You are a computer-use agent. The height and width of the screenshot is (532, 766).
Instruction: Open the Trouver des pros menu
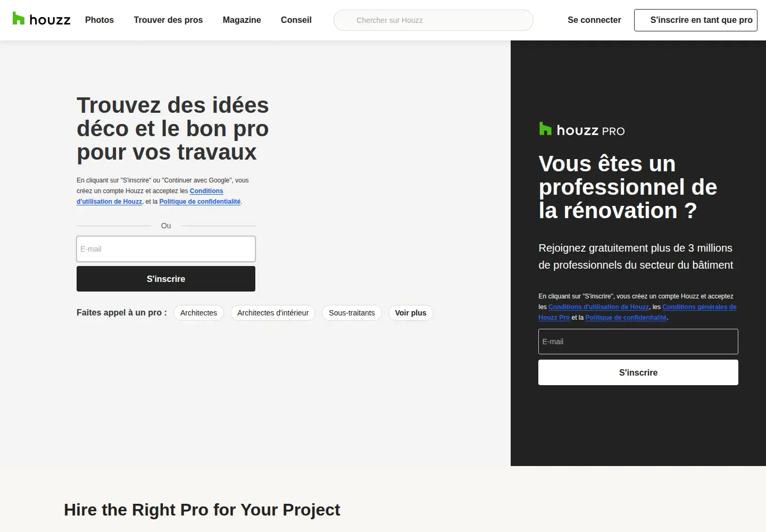[x=168, y=20]
